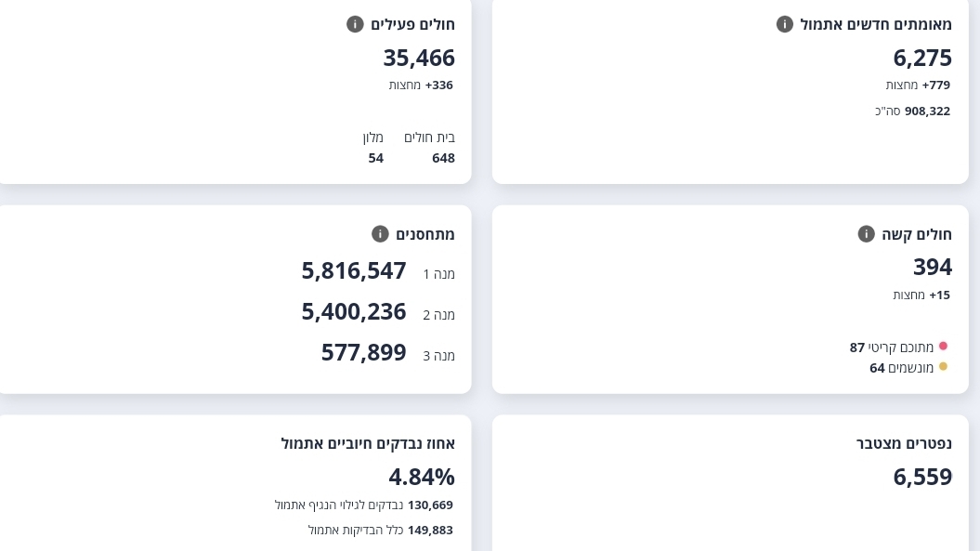Click positive test percentage 4.84%
The image size is (980, 551).
pos(422,478)
